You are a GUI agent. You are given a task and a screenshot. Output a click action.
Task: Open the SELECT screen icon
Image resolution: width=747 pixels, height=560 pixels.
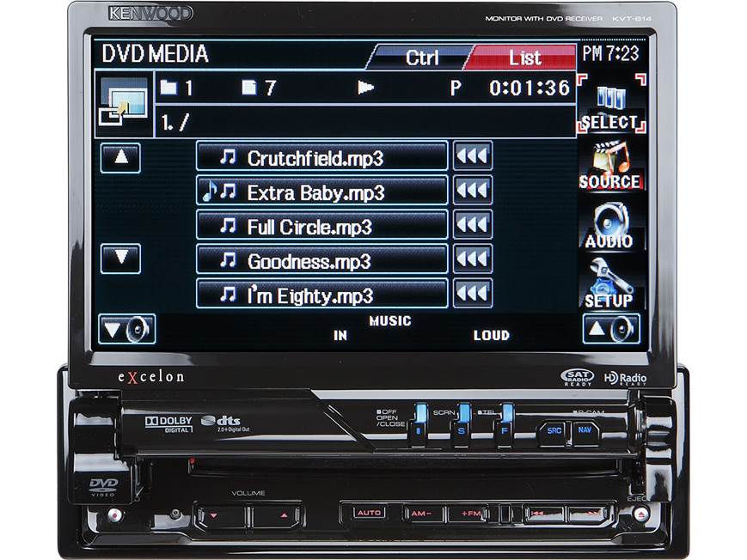(x=612, y=103)
